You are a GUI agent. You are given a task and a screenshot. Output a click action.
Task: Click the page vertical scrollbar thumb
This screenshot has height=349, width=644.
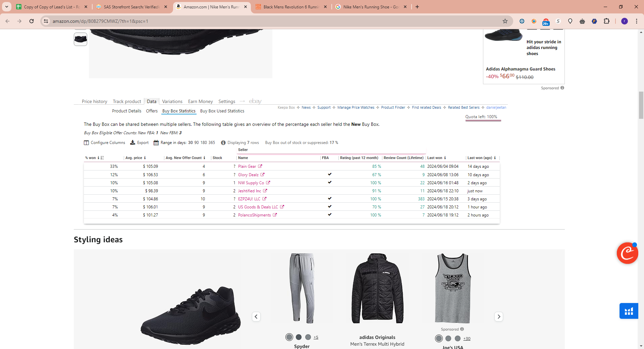[x=641, y=105]
